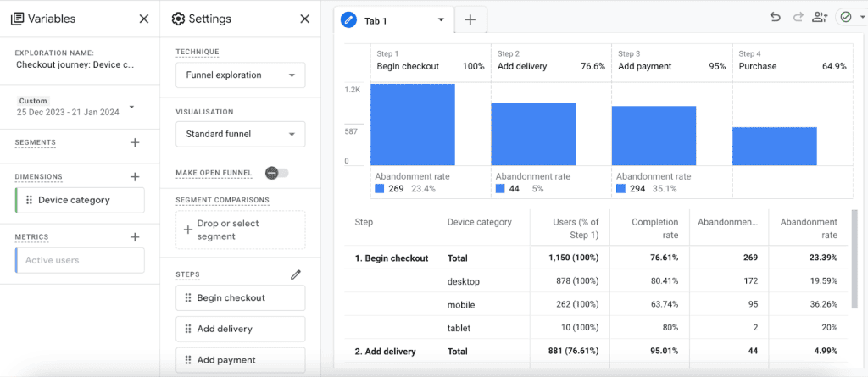Edit steps with the pencil icon
Image resolution: width=868 pixels, height=377 pixels.
296,274
